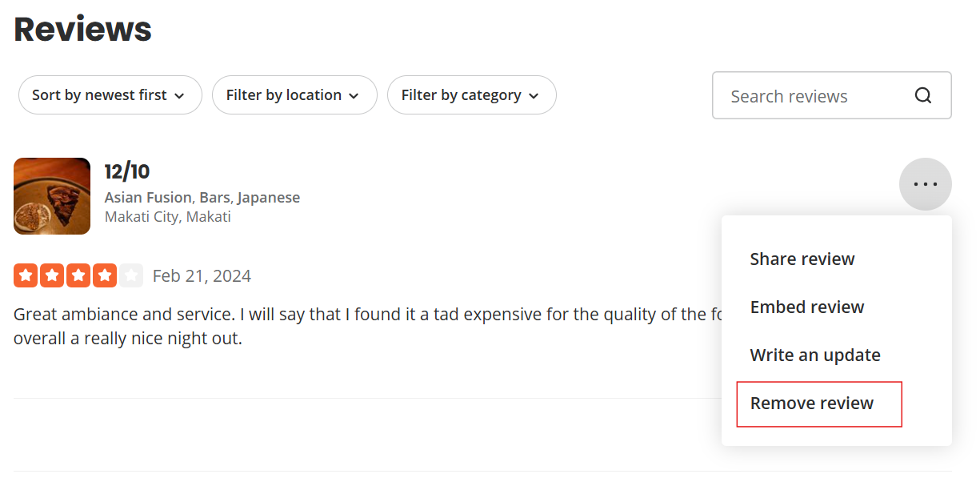This screenshot has height=490, width=980.
Task: Click the empty fifth gray star
Action: click(131, 276)
